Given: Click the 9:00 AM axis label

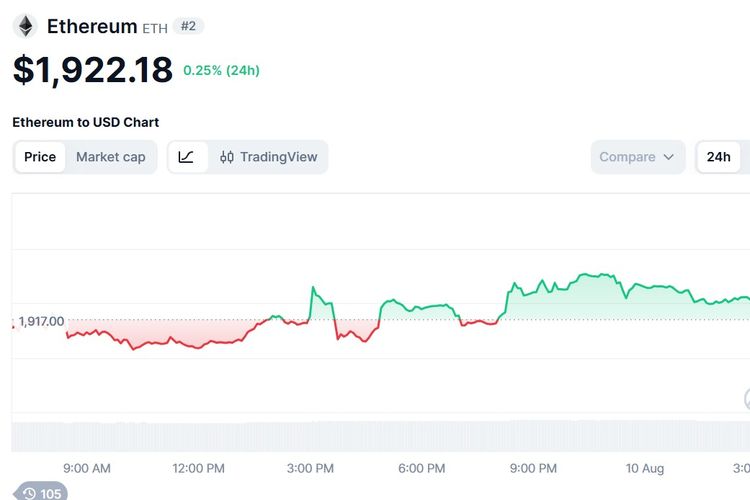Looking at the screenshot, I should coord(87,468).
